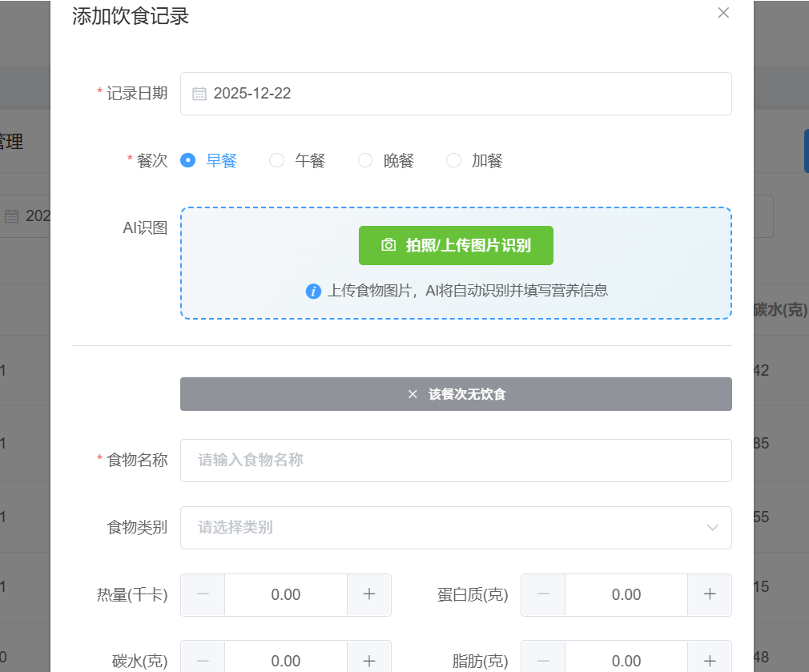Click the 脂肪(克) value field
Viewport: 809px width, 672px height.
click(x=626, y=661)
